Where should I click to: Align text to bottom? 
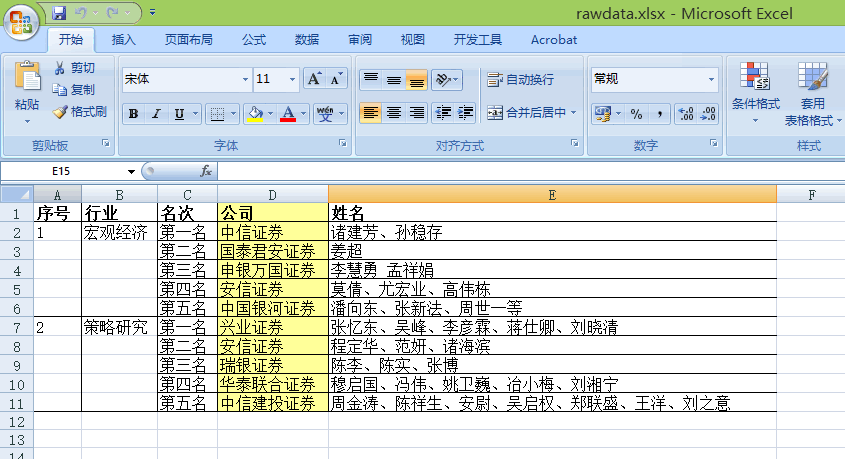(x=417, y=80)
